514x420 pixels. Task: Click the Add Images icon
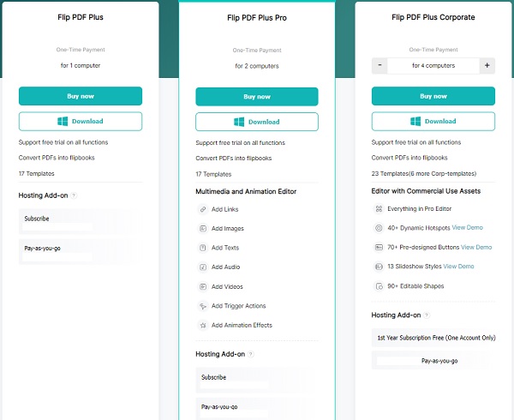[203, 229]
